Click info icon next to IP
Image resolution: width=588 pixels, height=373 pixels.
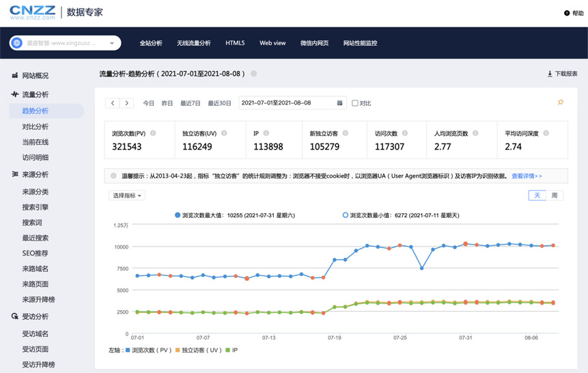[x=266, y=133]
